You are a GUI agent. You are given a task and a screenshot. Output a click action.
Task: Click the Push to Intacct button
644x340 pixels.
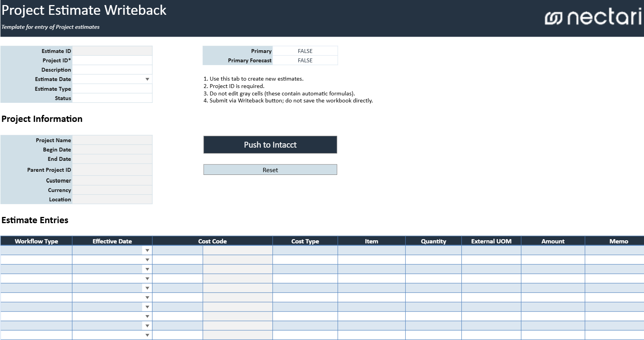[270, 144]
